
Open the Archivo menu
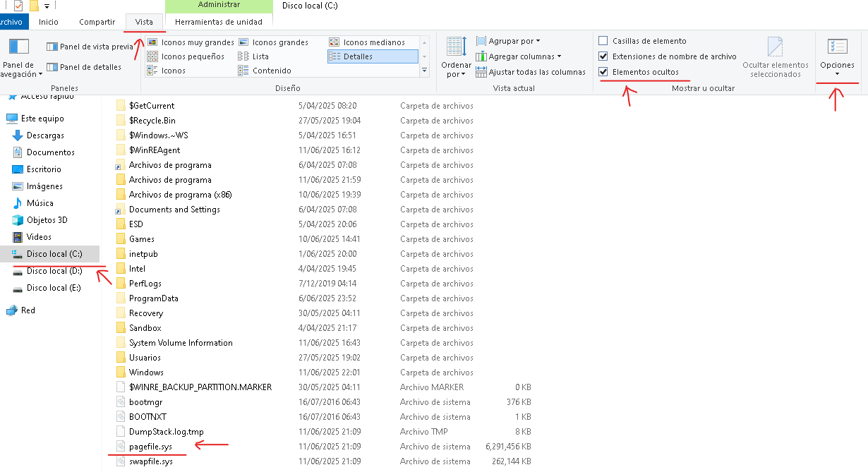pyautogui.click(x=12, y=22)
